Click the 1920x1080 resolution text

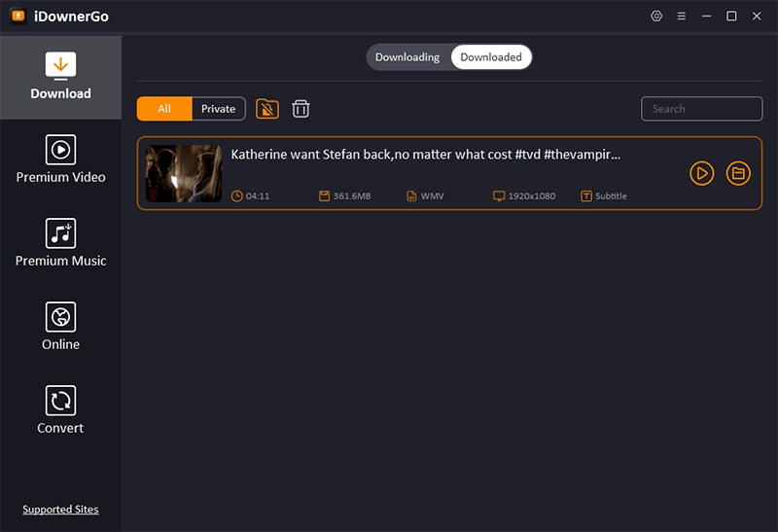click(x=531, y=196)
